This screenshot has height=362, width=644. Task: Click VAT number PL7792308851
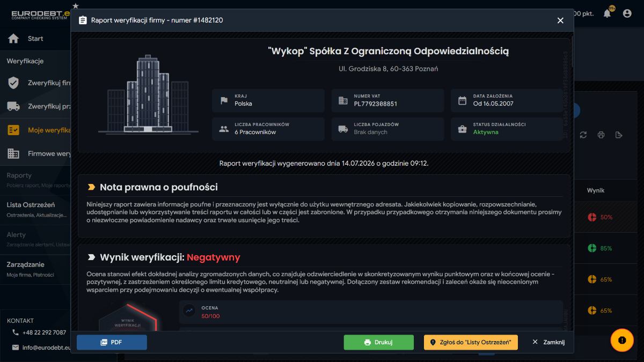coord(376,104)
